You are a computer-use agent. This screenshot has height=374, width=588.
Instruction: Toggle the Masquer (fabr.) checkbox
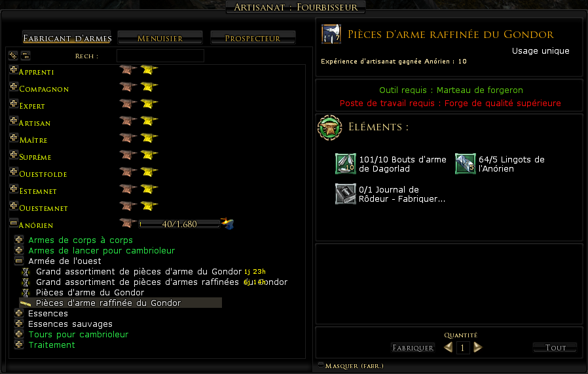coord(321,365)
